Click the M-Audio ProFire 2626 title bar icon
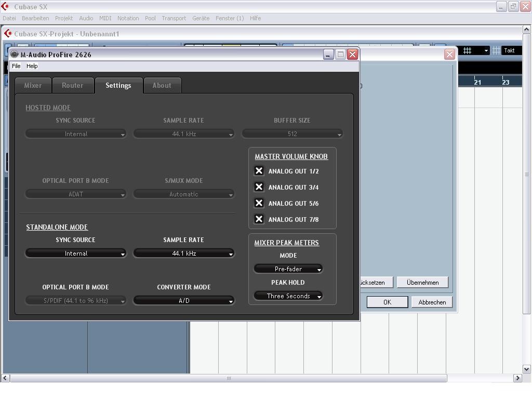Viewport: 532px width, 399px height. tap(14, 54)
